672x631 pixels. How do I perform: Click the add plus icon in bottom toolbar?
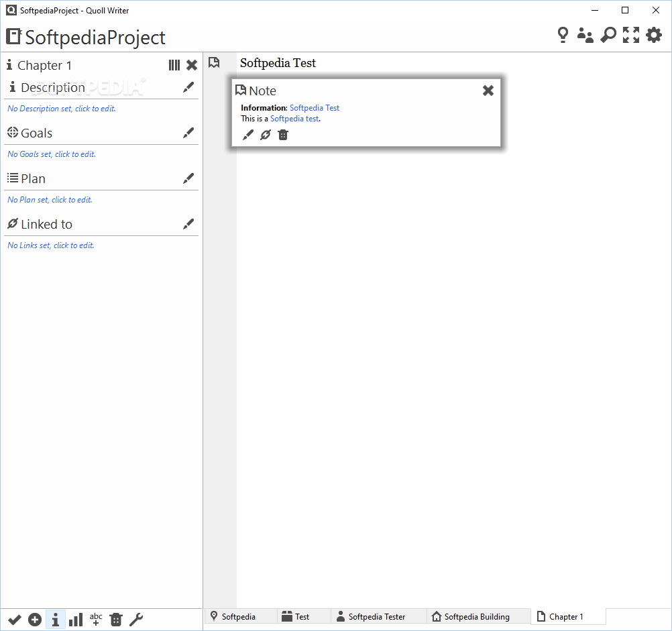pyautogui.click(x=35, y=620)
